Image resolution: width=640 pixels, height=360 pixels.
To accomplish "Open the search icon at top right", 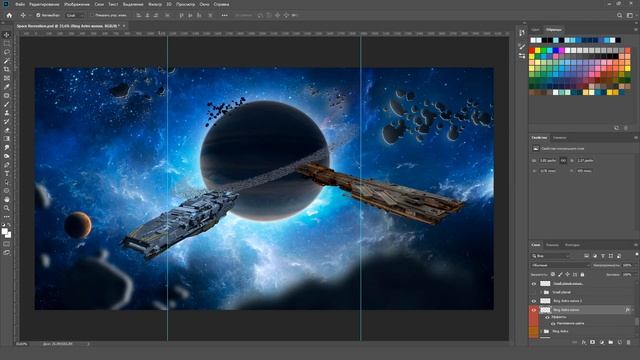I will click(x=620, y=15).
